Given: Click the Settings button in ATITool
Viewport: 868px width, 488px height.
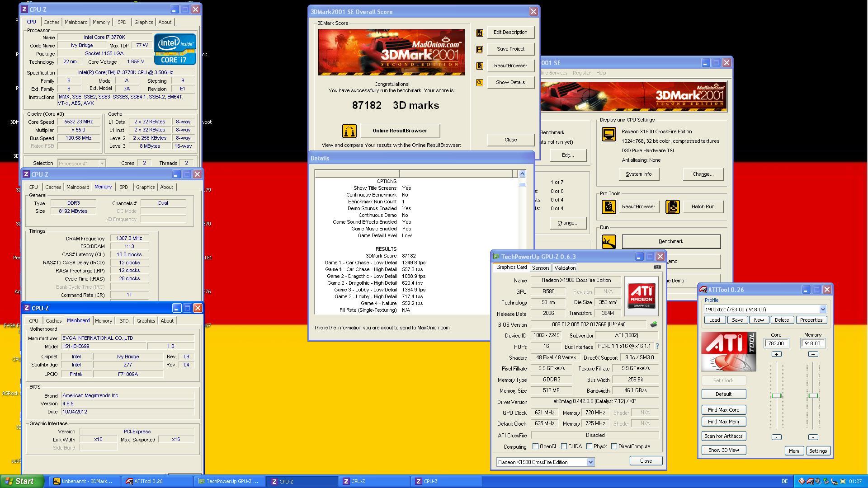Looking at the screenshot, I should [x=818, y=451].
